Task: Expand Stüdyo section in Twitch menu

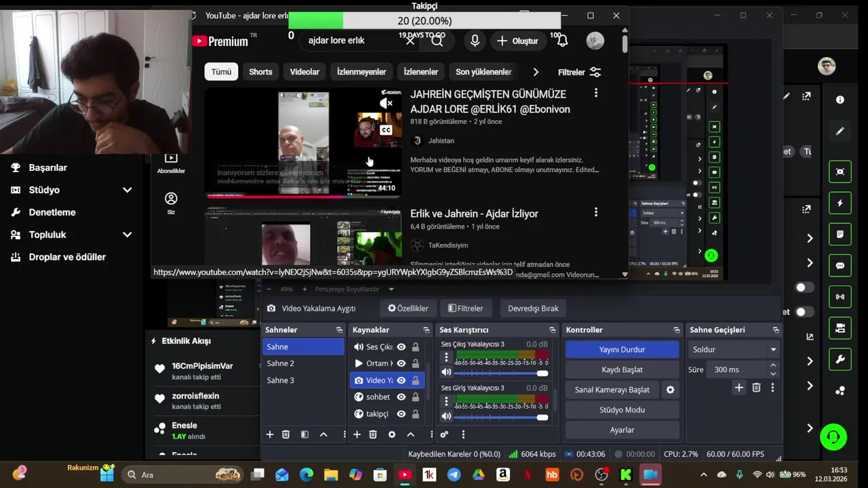Action: coord(127,190)
